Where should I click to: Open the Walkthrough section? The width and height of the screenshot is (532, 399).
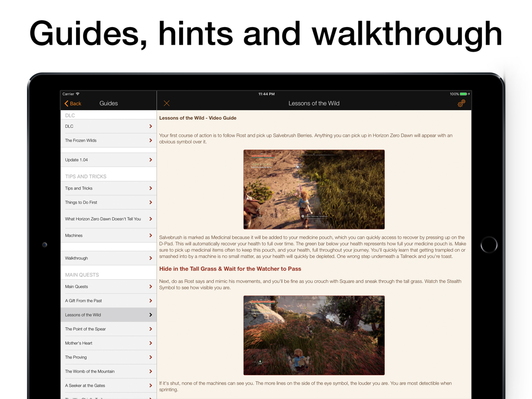109,258
